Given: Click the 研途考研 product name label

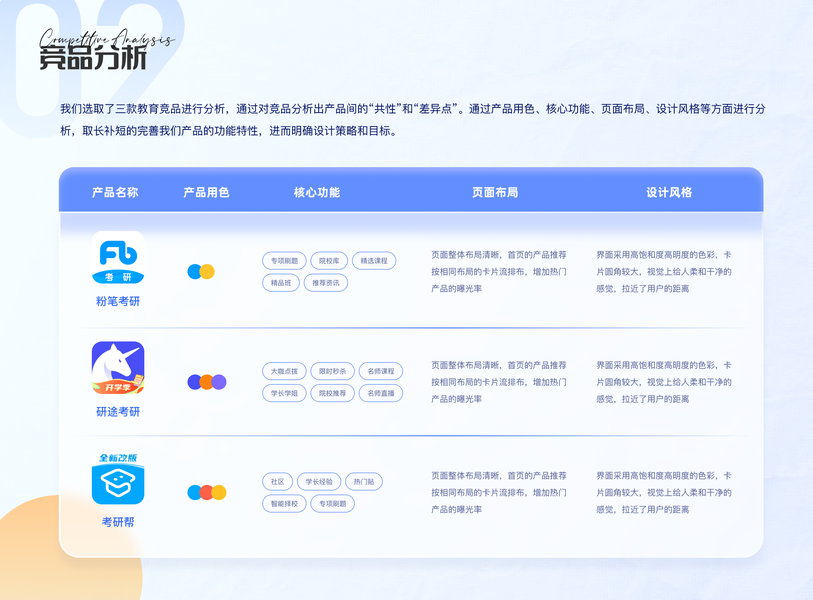Looking at the screenshot, I should pos(118,412).
